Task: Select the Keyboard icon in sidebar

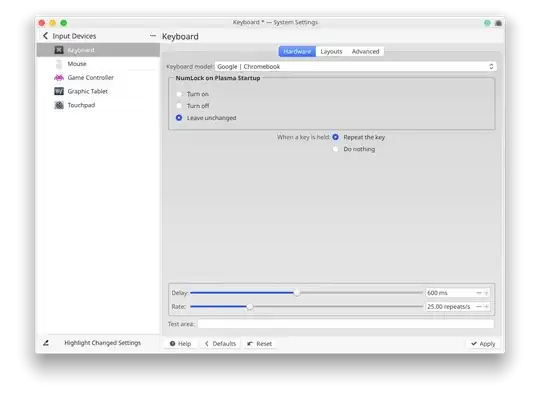Action: click(59, 50)
